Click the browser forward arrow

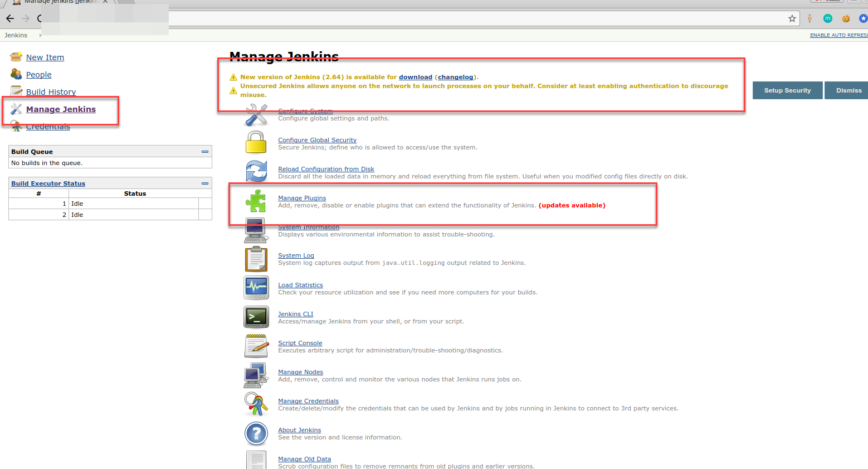tap(26, 18)
